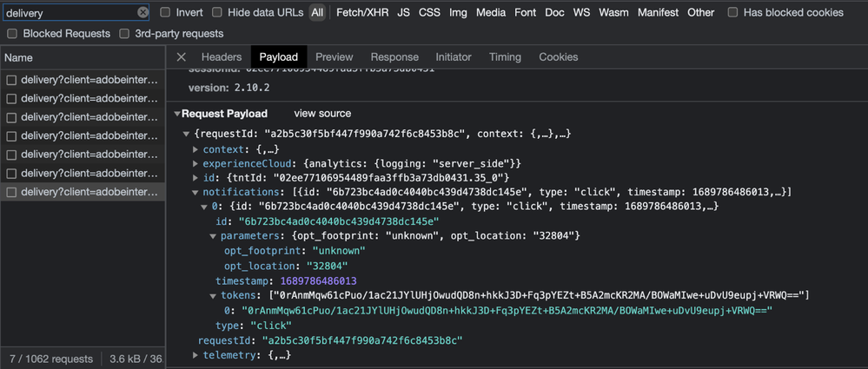Viewport: 868px width, 369px height.
Task: Expand the telemetry node
Action: pos(196,355)
